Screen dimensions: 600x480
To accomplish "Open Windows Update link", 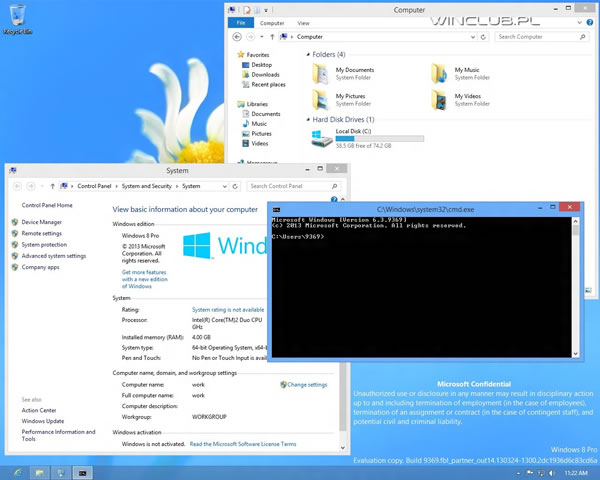I will (43, 421).
